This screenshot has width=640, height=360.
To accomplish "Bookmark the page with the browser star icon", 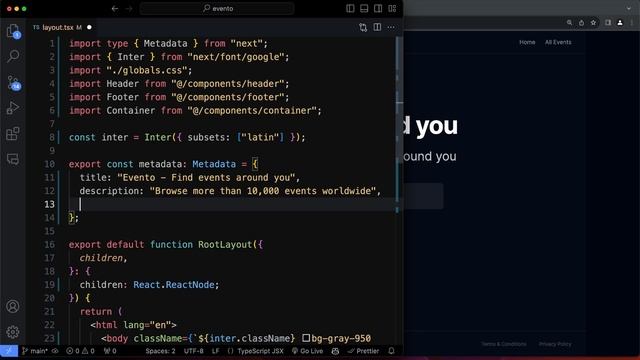I will [x=593, y=23].
